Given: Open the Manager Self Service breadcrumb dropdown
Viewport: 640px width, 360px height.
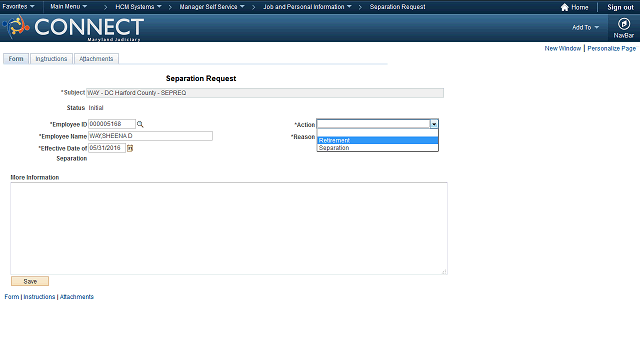Looking at the screenshot, I should coord(212,7).
